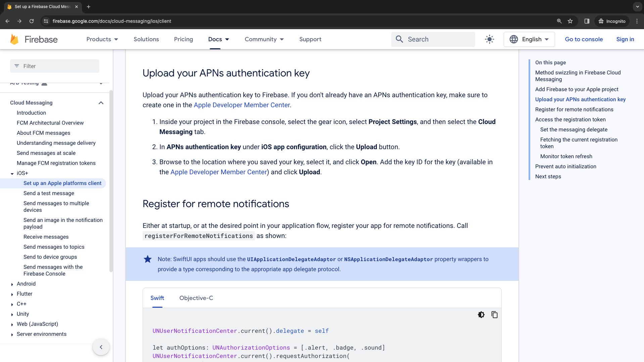Open Manage FCM registration tokens
644x362 pixels.
coord(56,163)
